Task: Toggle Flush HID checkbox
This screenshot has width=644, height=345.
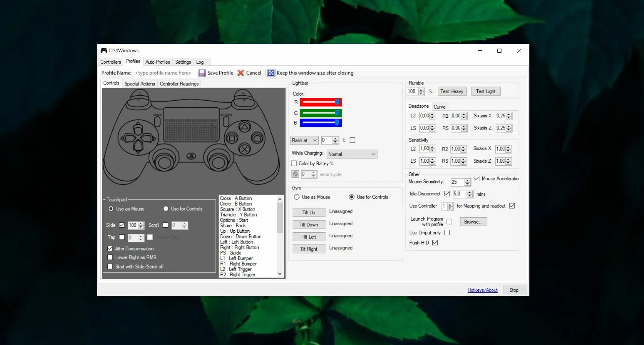Action: point(435,242)
